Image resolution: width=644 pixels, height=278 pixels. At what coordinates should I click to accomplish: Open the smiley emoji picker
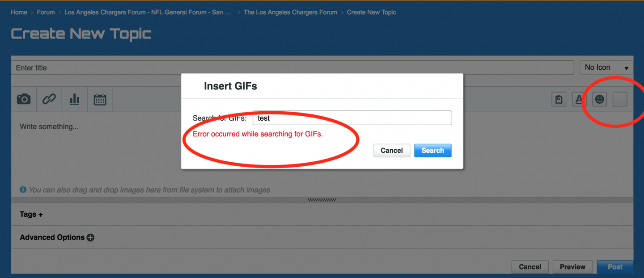600,99
